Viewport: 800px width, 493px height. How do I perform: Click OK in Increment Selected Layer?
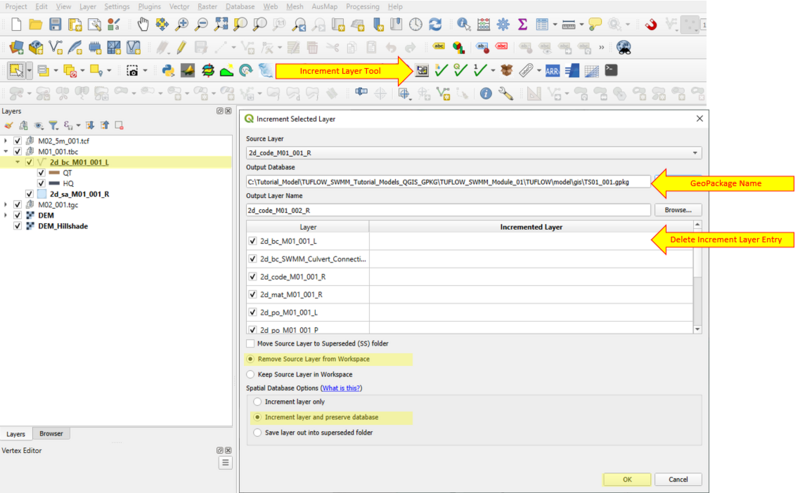(x=627, y=480)
